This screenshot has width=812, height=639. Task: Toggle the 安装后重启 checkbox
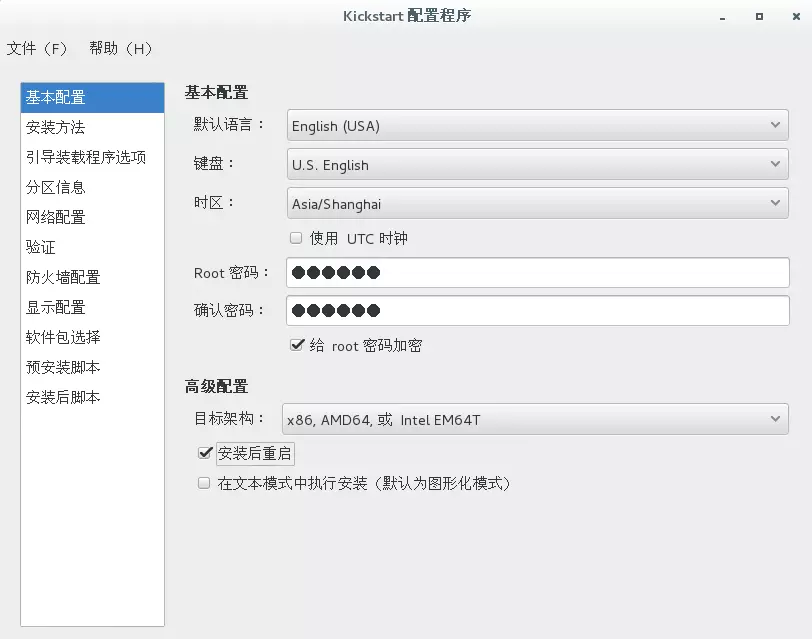205,453
